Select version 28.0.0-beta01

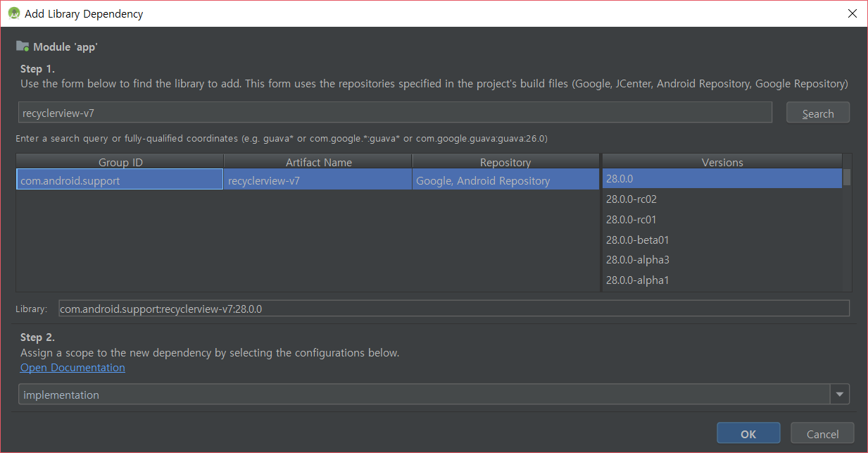(x=722, y=240)
